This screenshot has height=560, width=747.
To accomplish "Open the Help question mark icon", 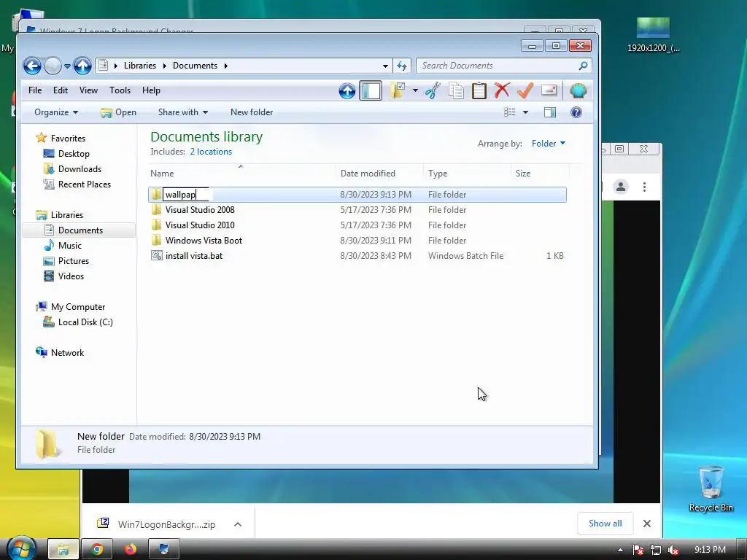I will [576, 112].
